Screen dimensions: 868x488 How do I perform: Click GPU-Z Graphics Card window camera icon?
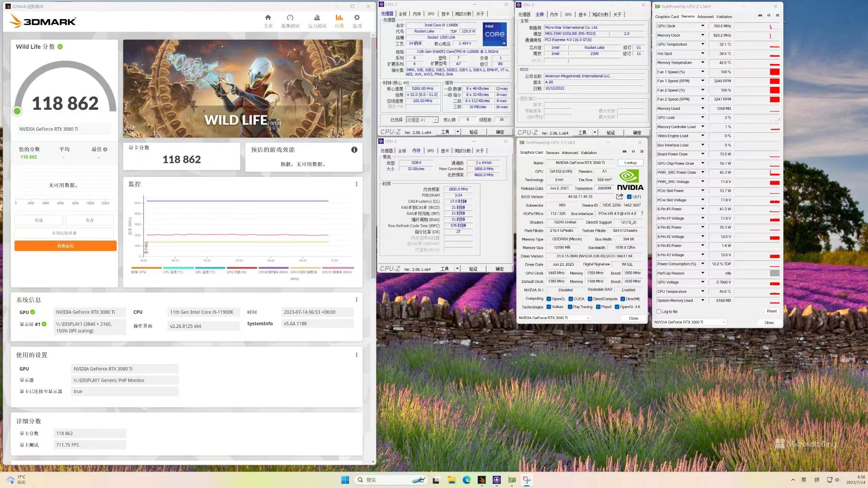[x=624, y=152]
